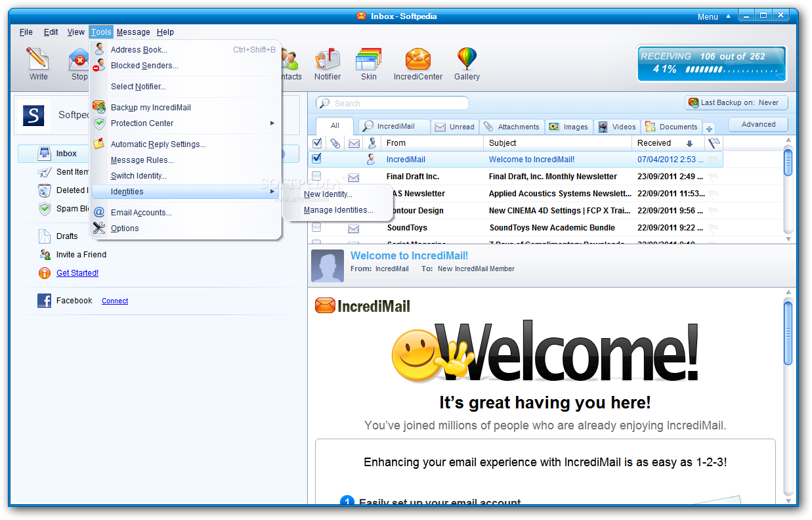Click the Blocked Senders menu icon
The width and height of the screenshot is (812, 520).
tap(99, 65)
